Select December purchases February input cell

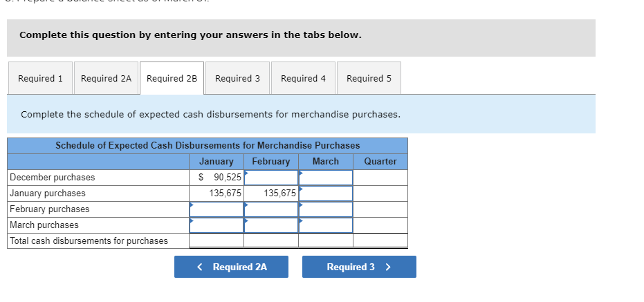[271, 178]
